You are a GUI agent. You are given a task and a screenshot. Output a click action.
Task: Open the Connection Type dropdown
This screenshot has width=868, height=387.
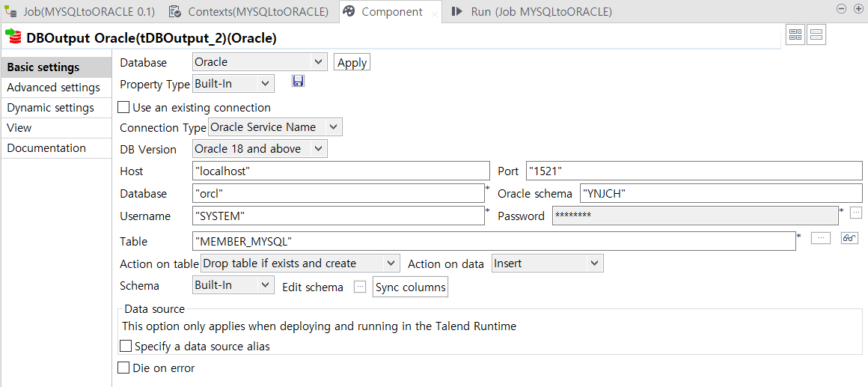(x=275, y=127)
